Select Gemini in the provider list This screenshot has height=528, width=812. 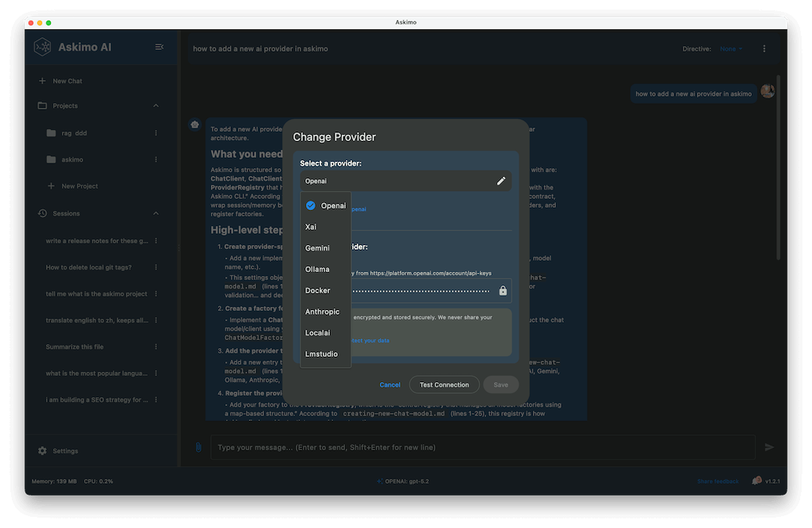[317, 248]
